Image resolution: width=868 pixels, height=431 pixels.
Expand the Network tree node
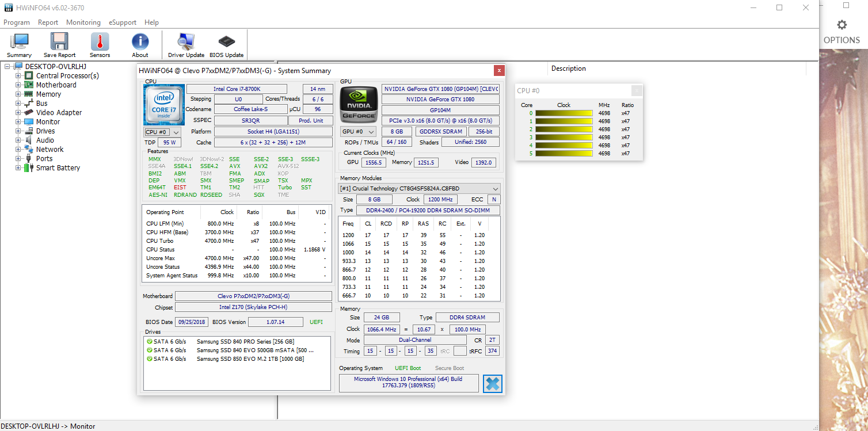[18, 149]
